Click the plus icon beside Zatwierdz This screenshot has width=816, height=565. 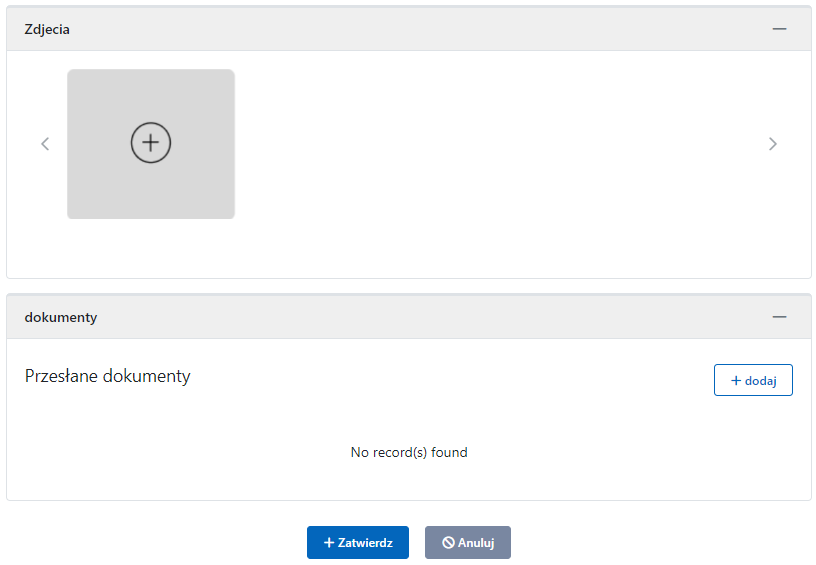coord(329,542)
